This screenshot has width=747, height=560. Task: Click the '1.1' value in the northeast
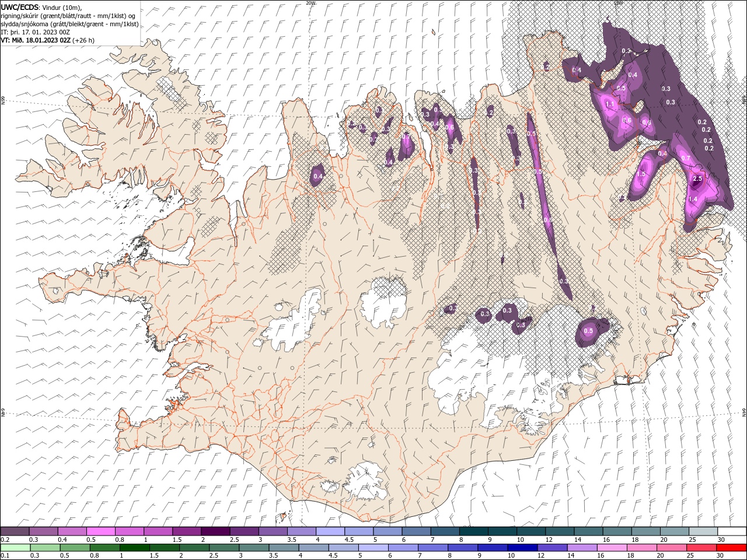pos(610,104)
